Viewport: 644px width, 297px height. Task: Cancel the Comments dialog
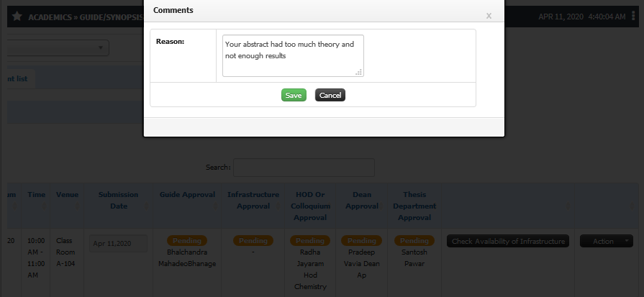330,95
